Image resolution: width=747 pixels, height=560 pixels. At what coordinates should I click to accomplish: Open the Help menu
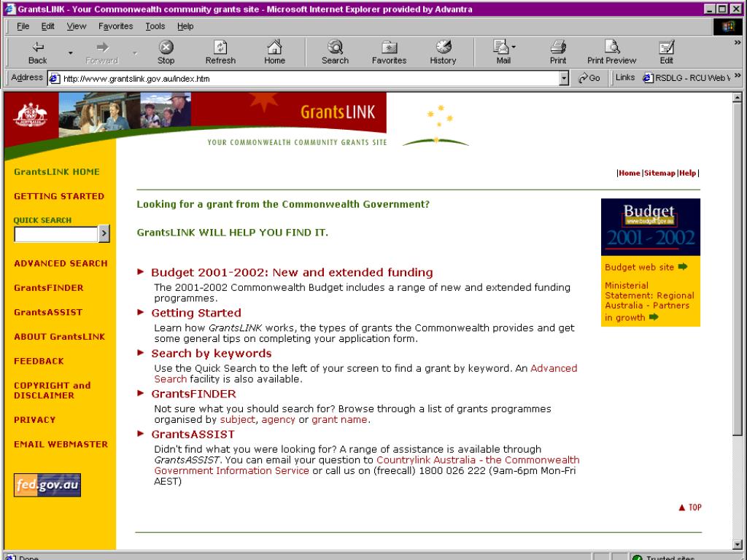pyautogui.click(x=185, y=26)
